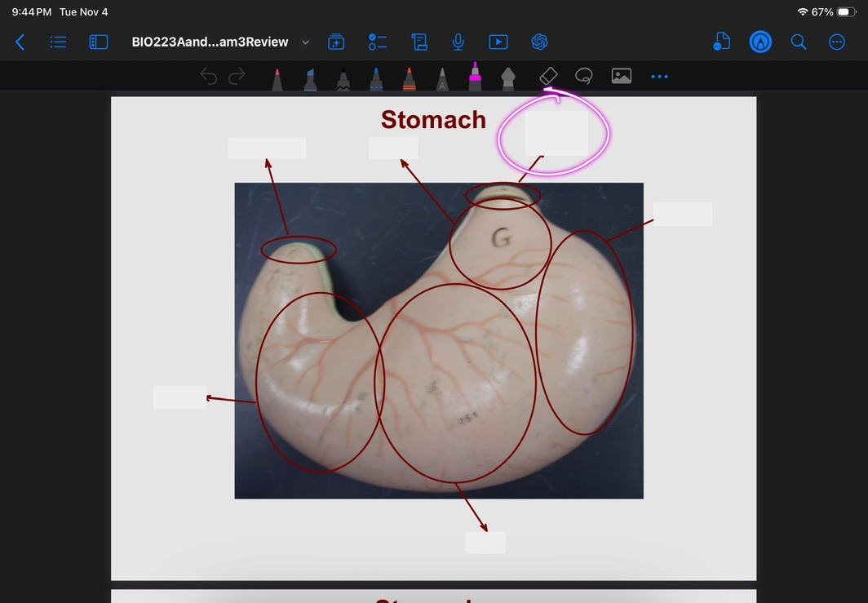Image resolution: width=868 pixels, height=603 pixels.
Task: Select the eraser tool
Action: pyautogui.click(x=548, y=76)
